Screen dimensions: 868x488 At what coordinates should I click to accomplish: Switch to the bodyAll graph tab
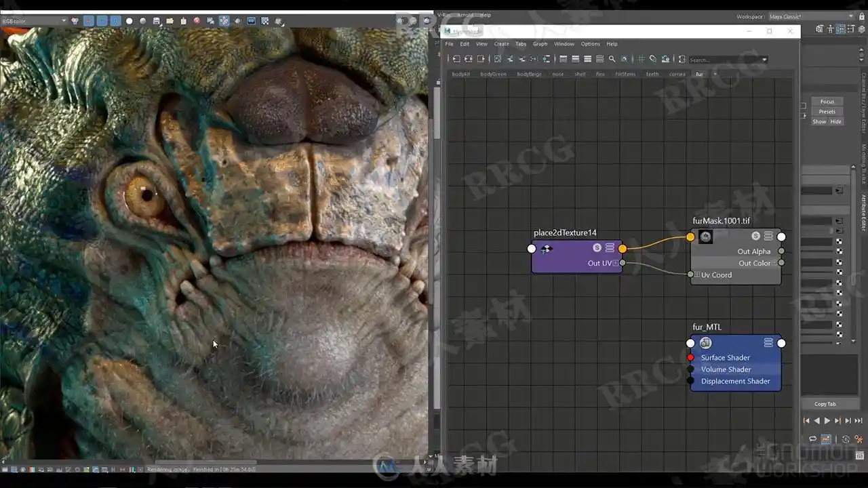pyautogui.click(x=461, y=74)
